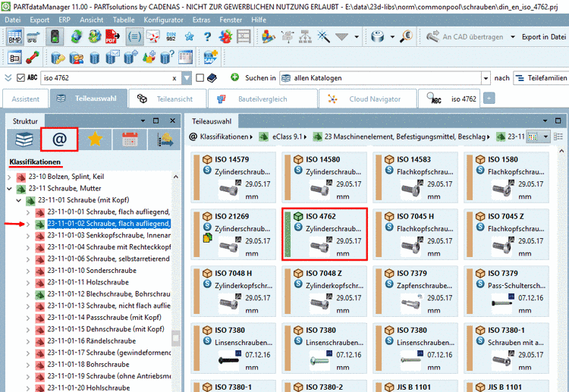Click the globe refresh toolbar icon
Image resolution: width=569 pixels, height=392 pixels.
point(76,37)
